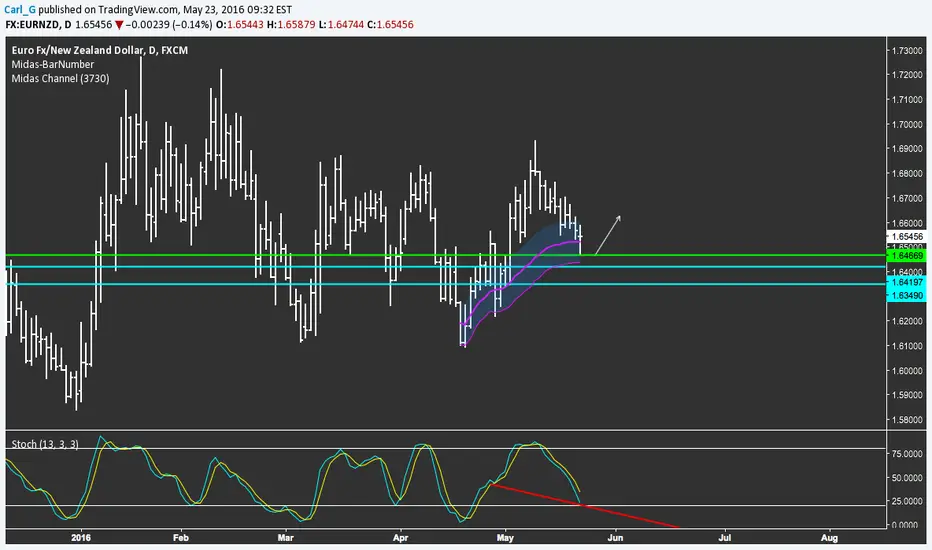Click the 1.70000 price axis value
The width and height of the screenshot is (932, 550).
[907, 125]
